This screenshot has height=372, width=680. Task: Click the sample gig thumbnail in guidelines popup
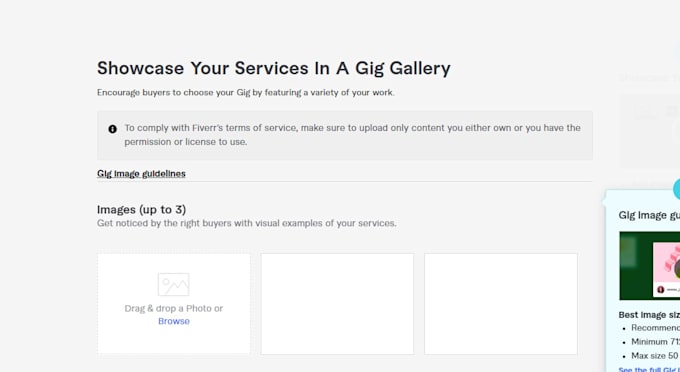click(650, 266)
